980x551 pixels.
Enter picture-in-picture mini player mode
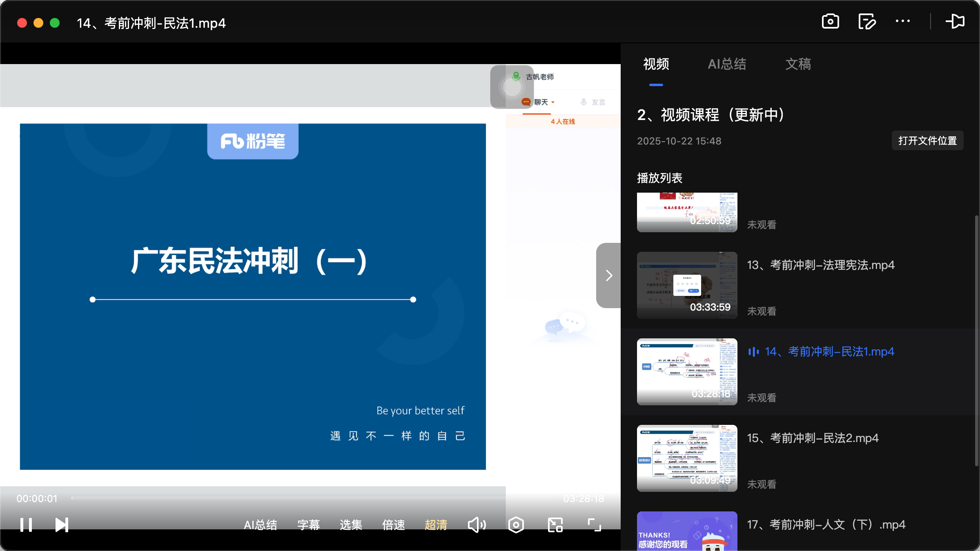[555, 525]
